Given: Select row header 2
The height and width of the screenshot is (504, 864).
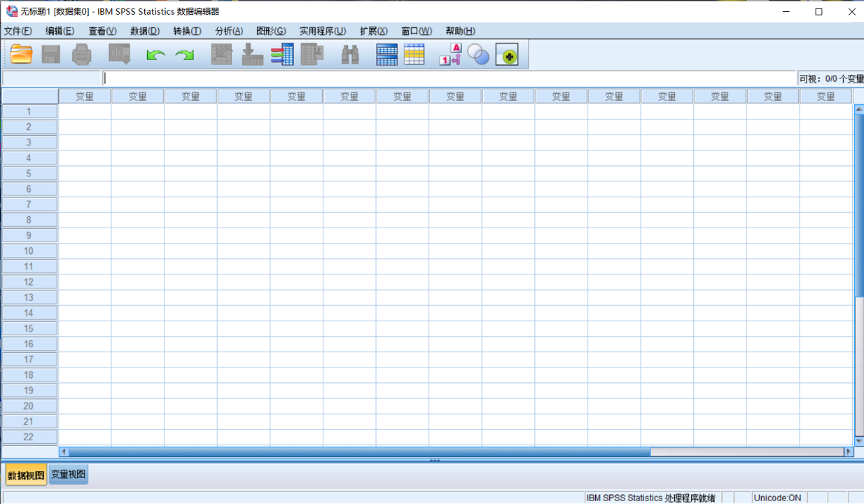Looking at the screenshot, I should pos(29,127).
